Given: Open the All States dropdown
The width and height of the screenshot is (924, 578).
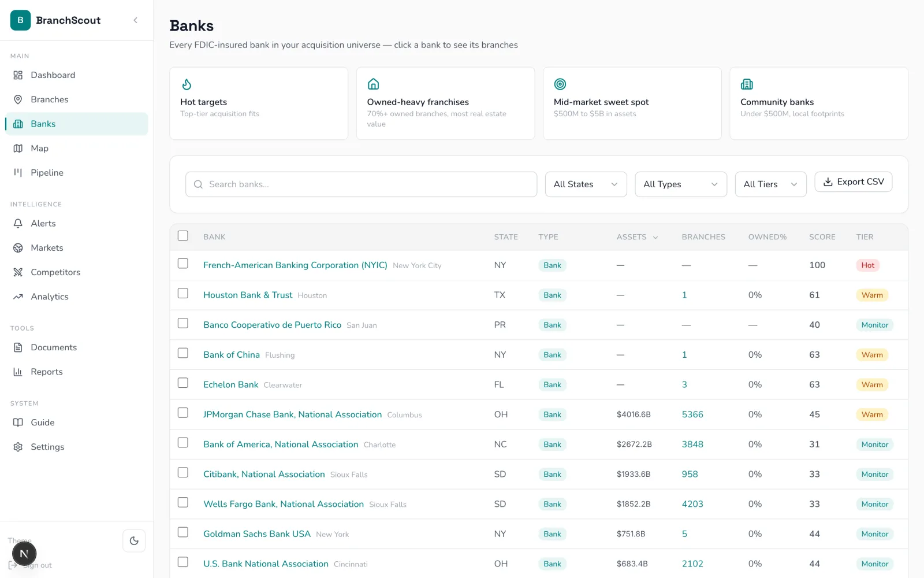Looking at the screenshot, I should coord(586,184).
